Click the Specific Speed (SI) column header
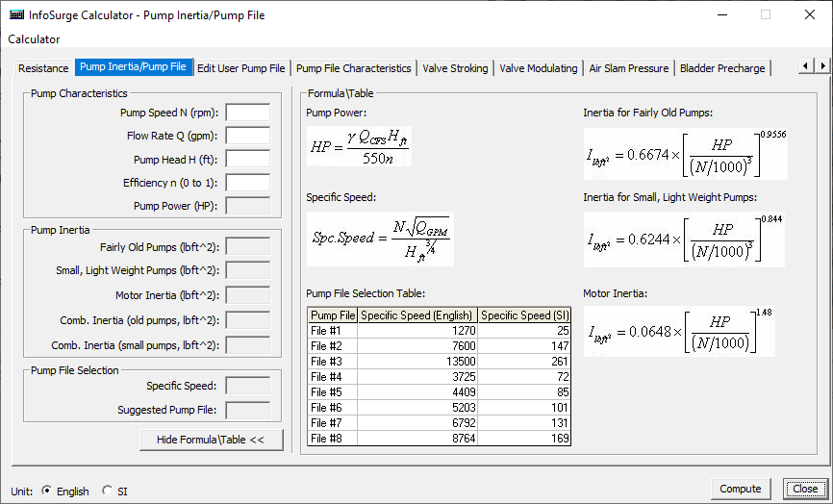 click(524, 315)
